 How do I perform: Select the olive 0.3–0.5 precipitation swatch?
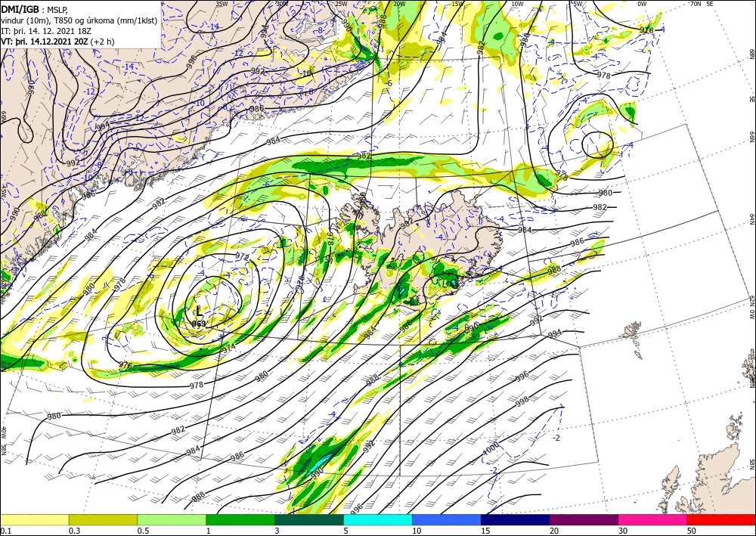[x=103, y=519]
